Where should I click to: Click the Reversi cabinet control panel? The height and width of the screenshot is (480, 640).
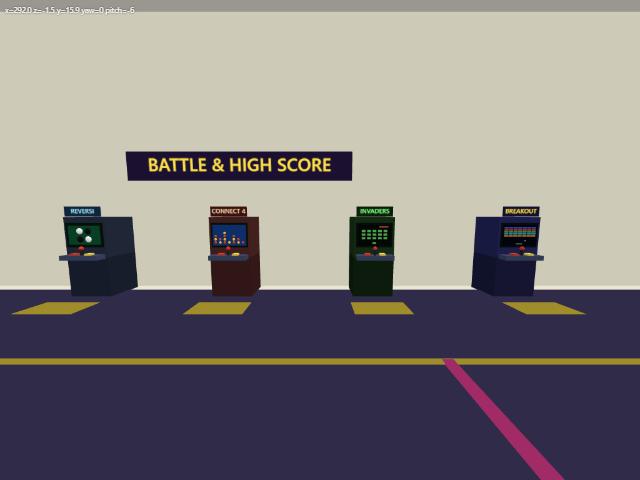click(82, 257)
